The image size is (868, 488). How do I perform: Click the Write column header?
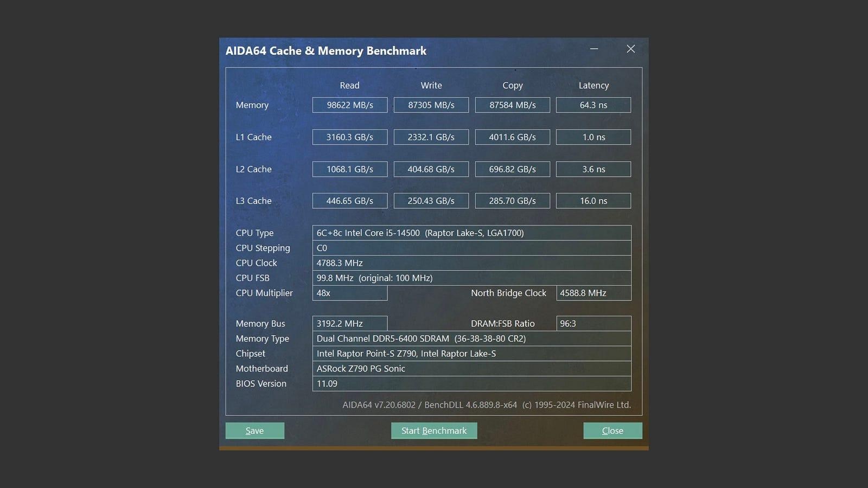[431, 85]
